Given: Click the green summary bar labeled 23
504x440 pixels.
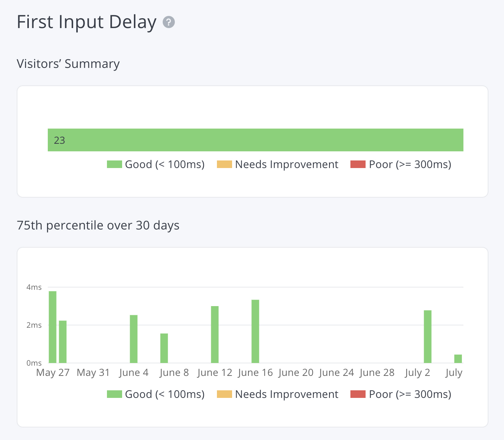Looking at the screenshot, I should [x=255, y=140].
